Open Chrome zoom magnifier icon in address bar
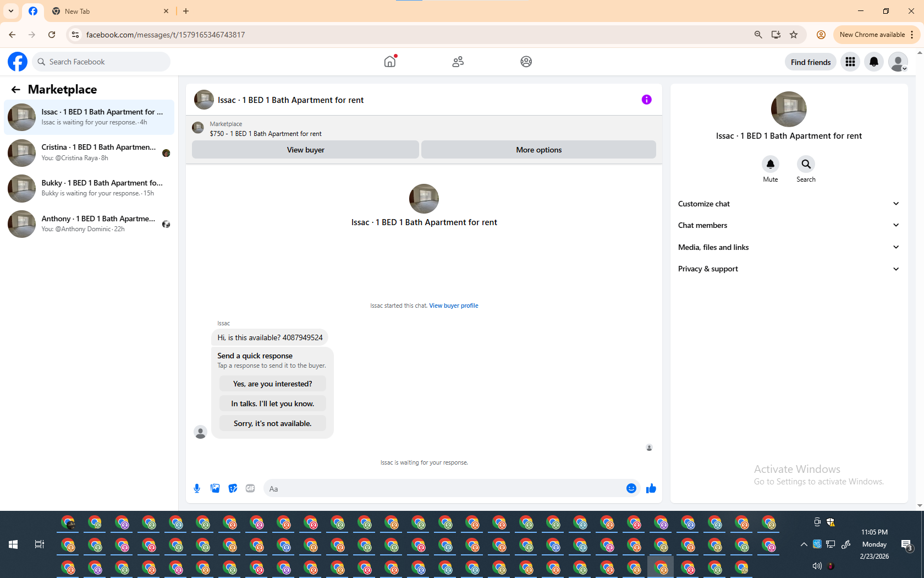The height and width of the screenshot is (578, 924). pos(758,35)
